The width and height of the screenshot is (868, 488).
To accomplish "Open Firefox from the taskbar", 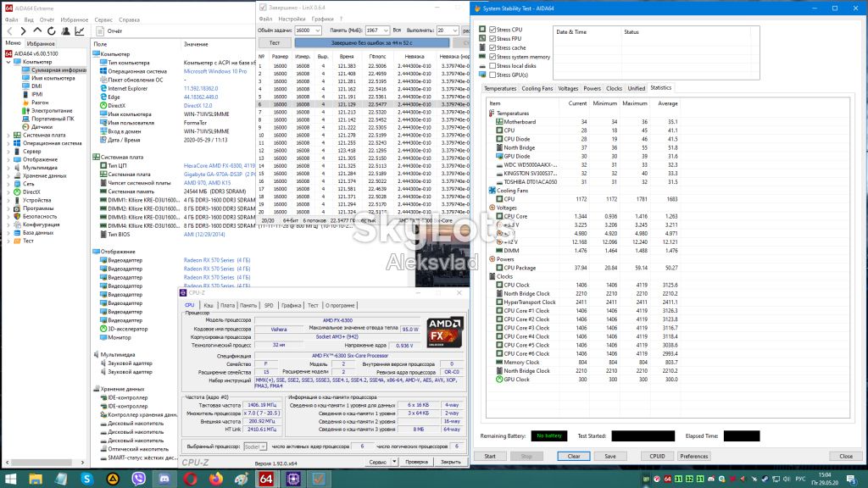I will (216, 479).
